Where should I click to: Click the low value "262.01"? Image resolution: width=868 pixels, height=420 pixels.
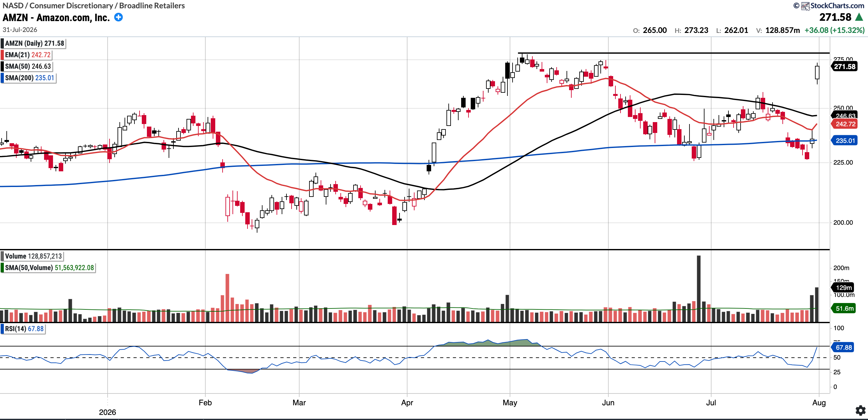736,30
